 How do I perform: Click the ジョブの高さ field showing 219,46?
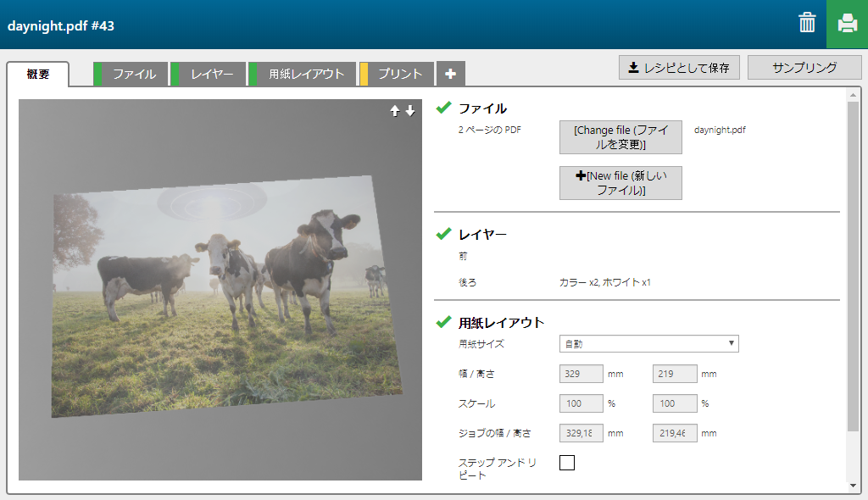click(x=675, y=433)
